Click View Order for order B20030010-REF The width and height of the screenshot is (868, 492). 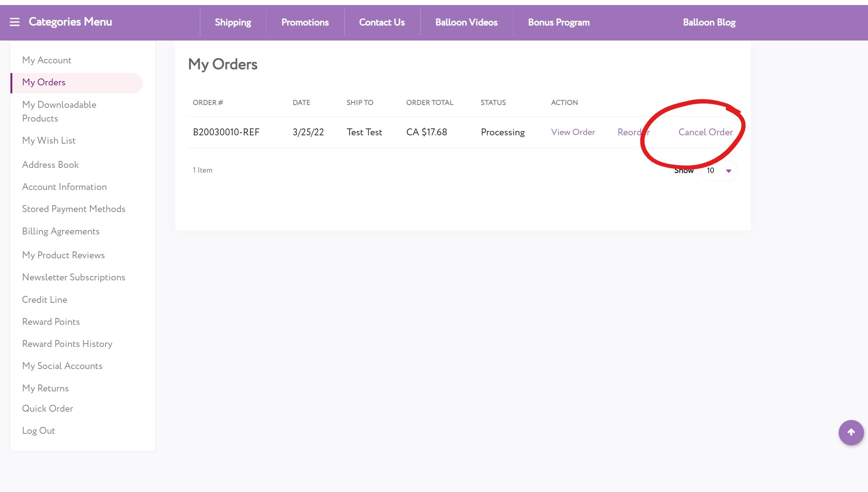[x=573, y=132]
